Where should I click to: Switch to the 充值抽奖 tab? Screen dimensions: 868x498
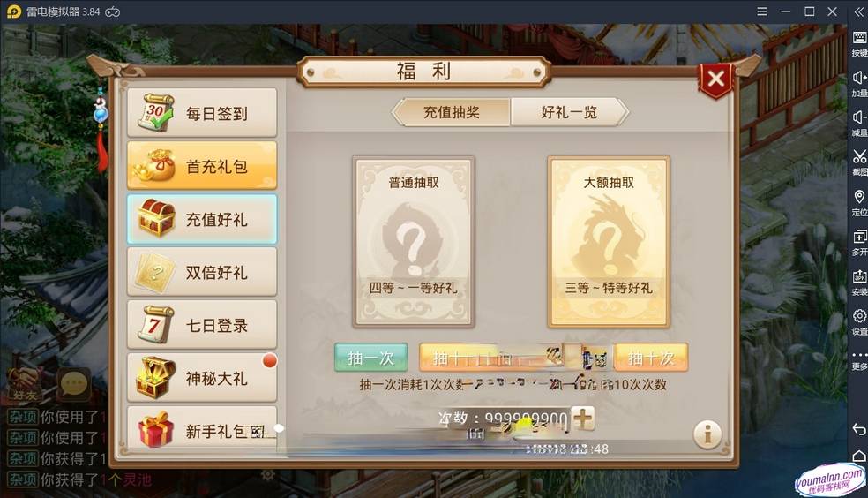(x=452, y=112)
